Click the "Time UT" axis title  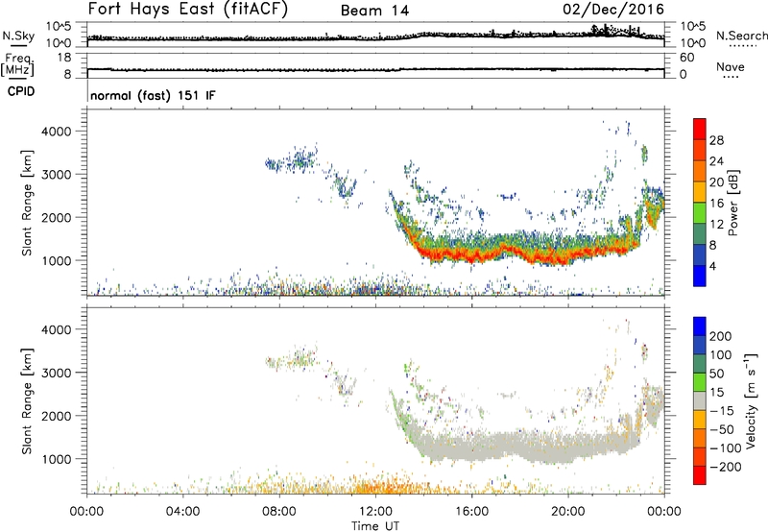pos(375,526)
